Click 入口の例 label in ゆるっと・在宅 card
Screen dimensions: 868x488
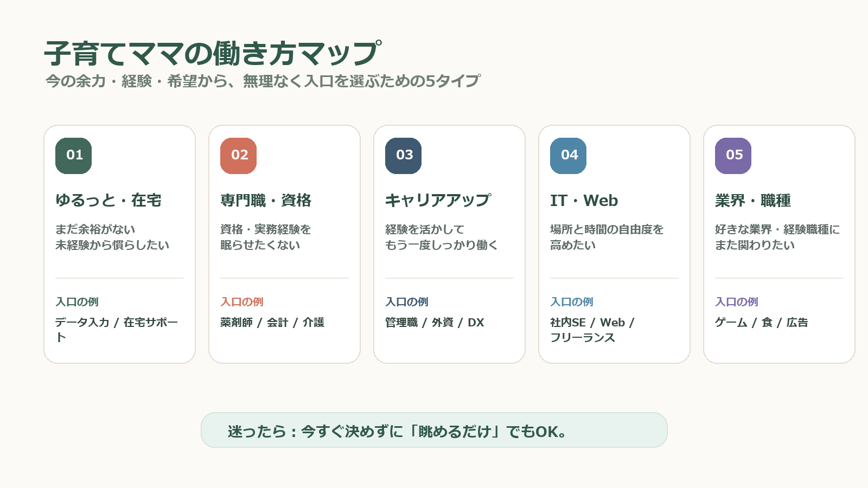[77, 301]
